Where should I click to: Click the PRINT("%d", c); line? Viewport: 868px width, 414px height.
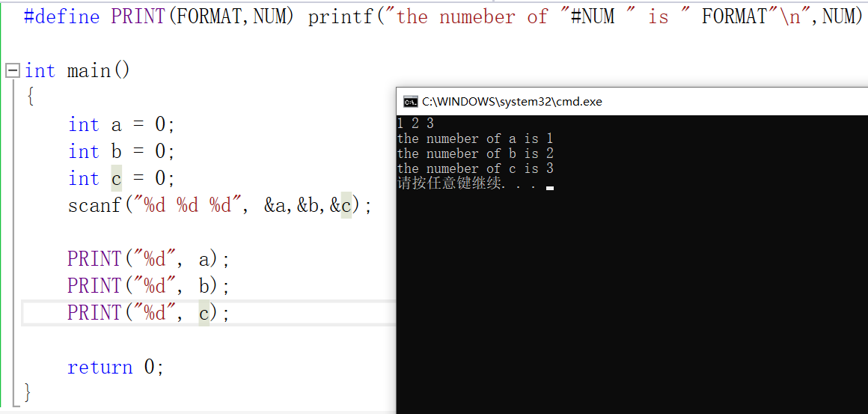(148, 313)
